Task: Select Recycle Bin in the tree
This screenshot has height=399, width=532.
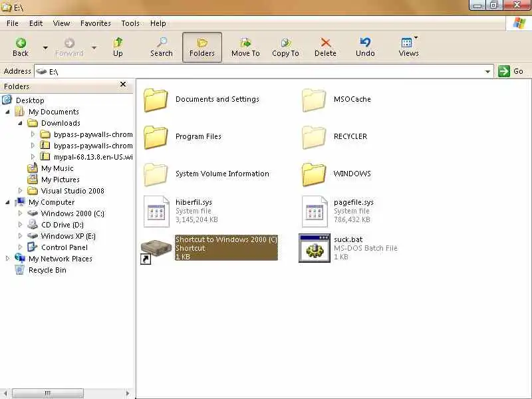Action: point(47,270)
